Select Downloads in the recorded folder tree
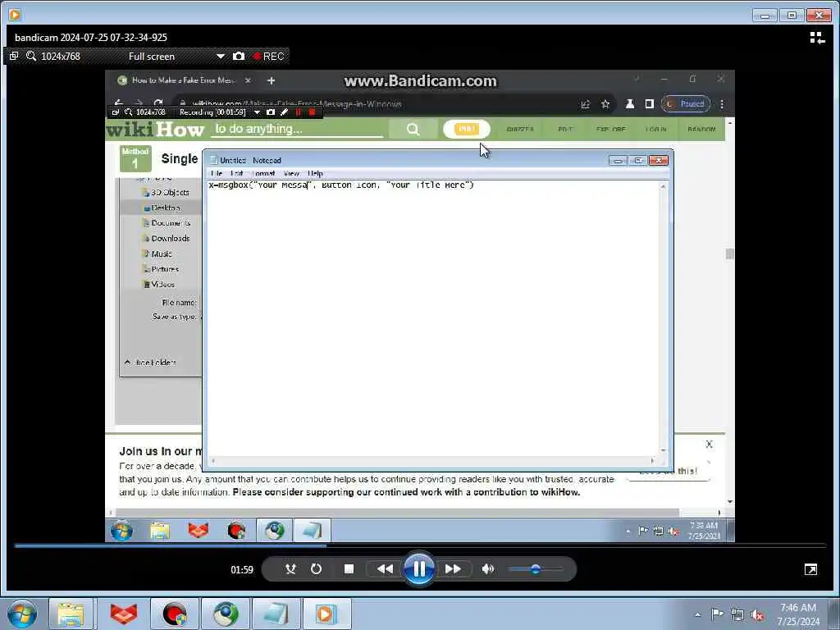The image size is (840, 630). [166, 239]
